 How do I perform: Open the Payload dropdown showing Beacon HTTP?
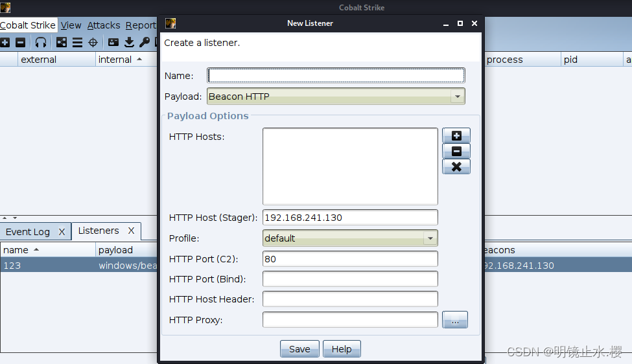click(x=336, y=97)
